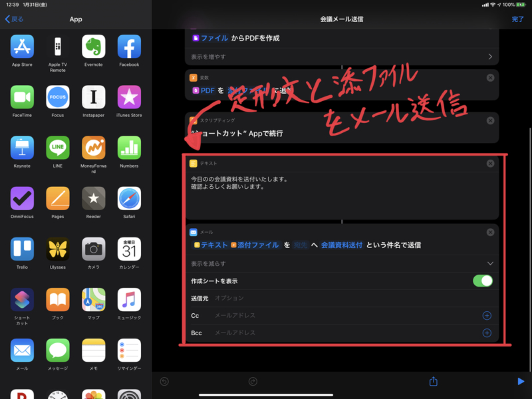Add a Cc address with plus
Screen dimensions: 532x399
487,315
